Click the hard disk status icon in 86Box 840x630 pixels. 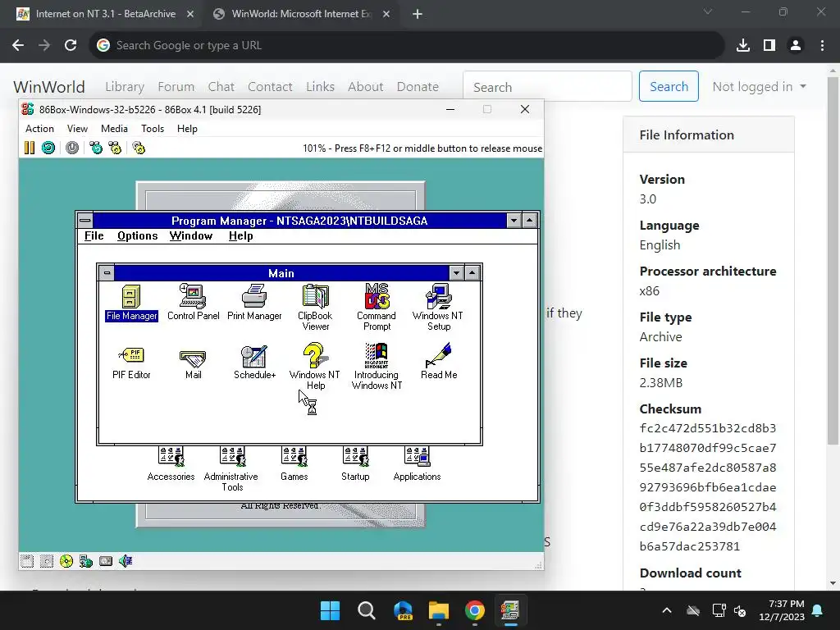point(106,561)
